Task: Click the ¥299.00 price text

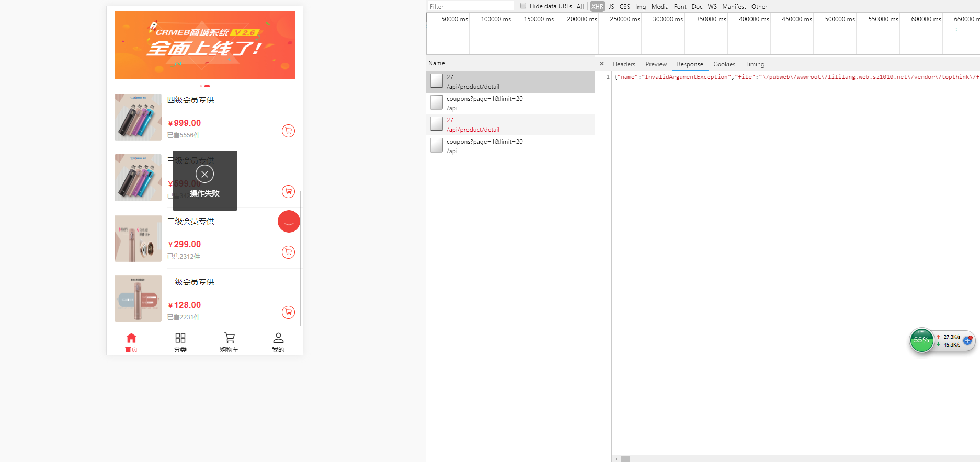Action: [184, 244]
